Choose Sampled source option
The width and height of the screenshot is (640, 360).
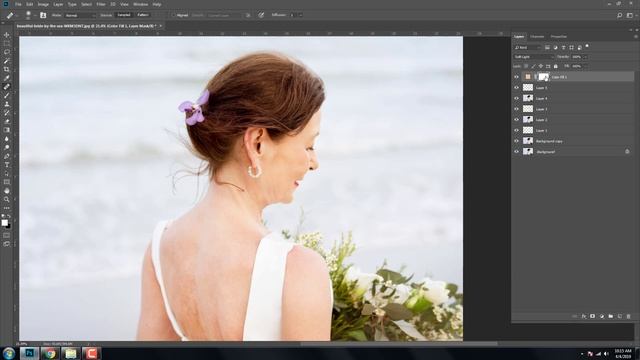[x=124, y=15]
